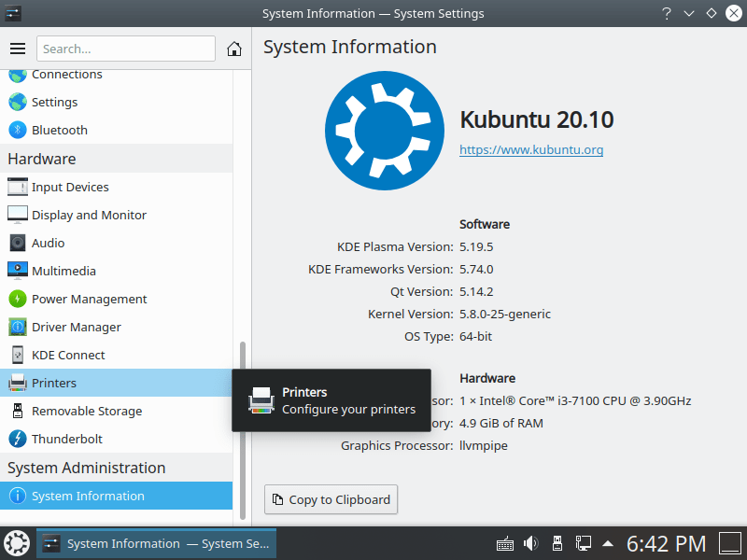Click the Kubuntu logo
747x560 pixels.
pyautogui.click(x=385, y=131)
